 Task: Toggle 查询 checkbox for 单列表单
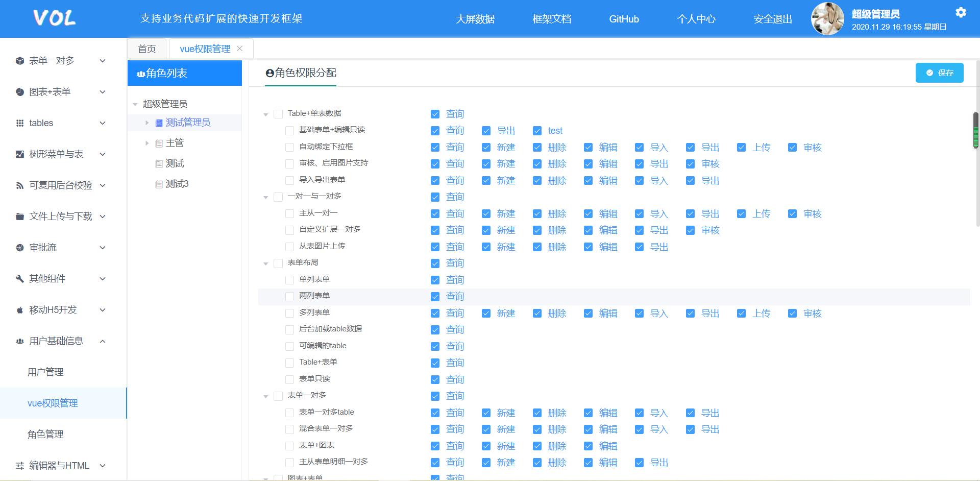435,280
